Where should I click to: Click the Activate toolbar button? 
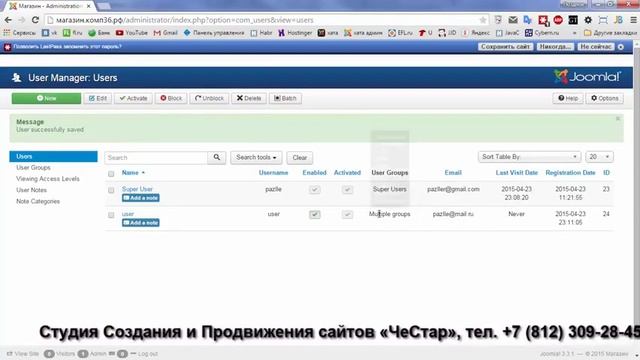coord(133,98)
